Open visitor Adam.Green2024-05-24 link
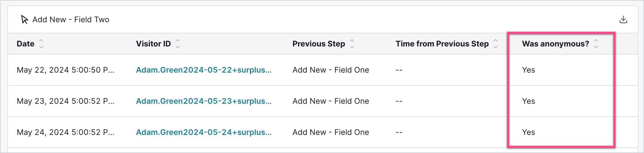Image resolution: width=644 pixels, height=153 pixels. click(203, 132)
